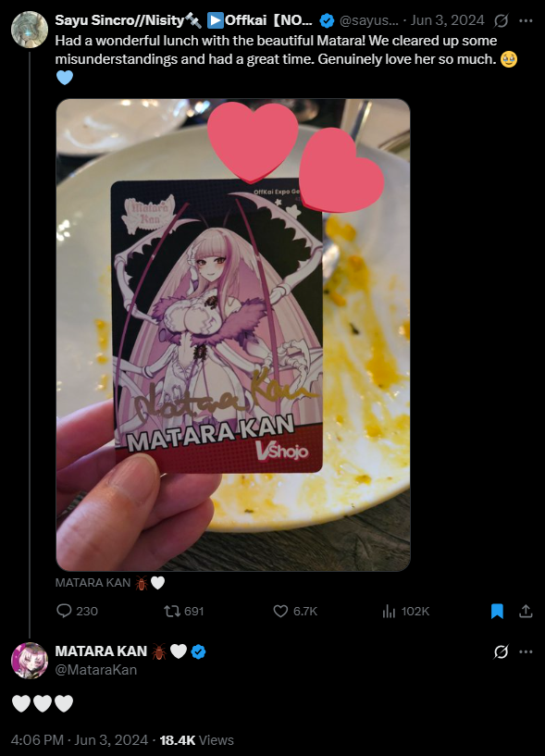This screenshot has width=545, height=756.
Task: Expand more options on Sayu's tweet
Action: [x=526, y=20]
